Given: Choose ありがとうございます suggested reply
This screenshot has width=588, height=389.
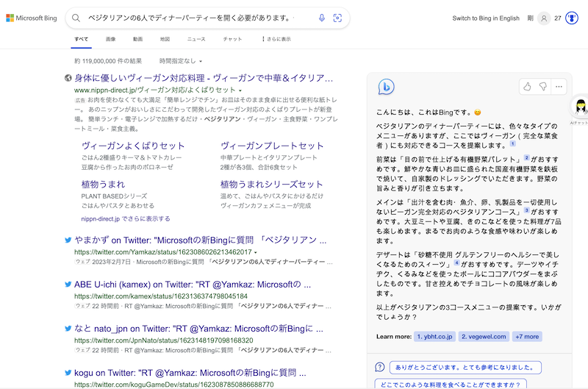Looking at the screenshot, I should [465, 367].
